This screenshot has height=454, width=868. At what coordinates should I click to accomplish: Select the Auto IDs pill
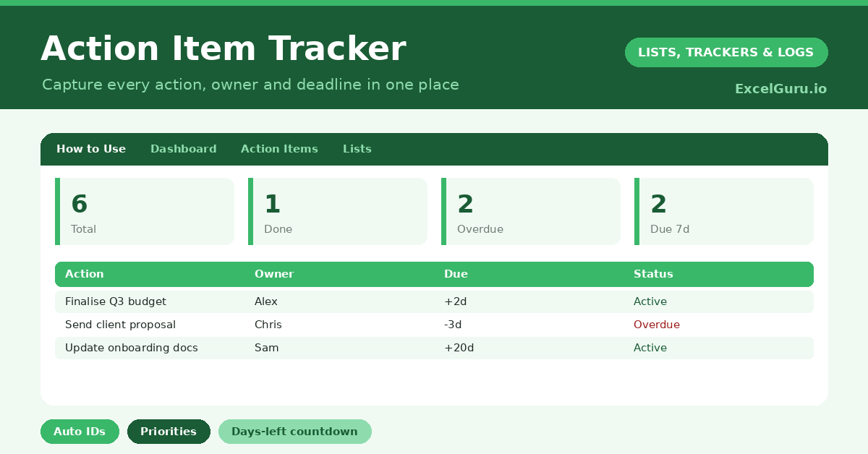[80, 432]
